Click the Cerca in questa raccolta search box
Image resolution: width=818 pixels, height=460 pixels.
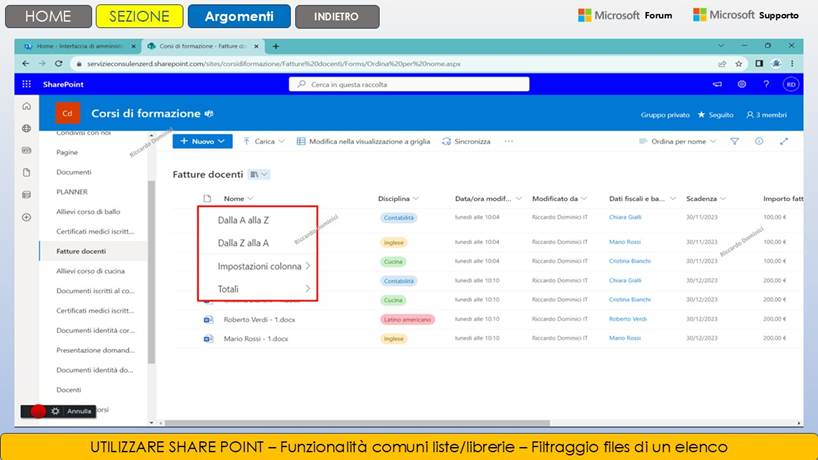409,84
